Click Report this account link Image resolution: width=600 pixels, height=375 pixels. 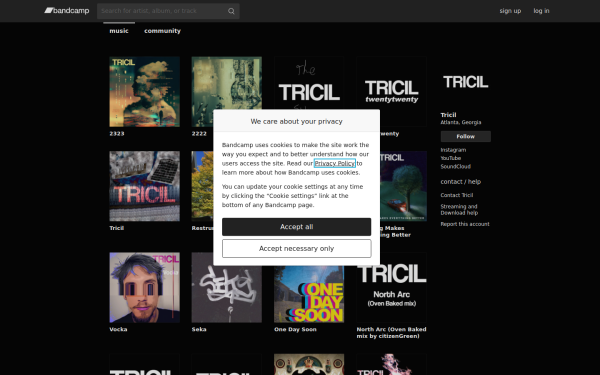click(465, 224)
